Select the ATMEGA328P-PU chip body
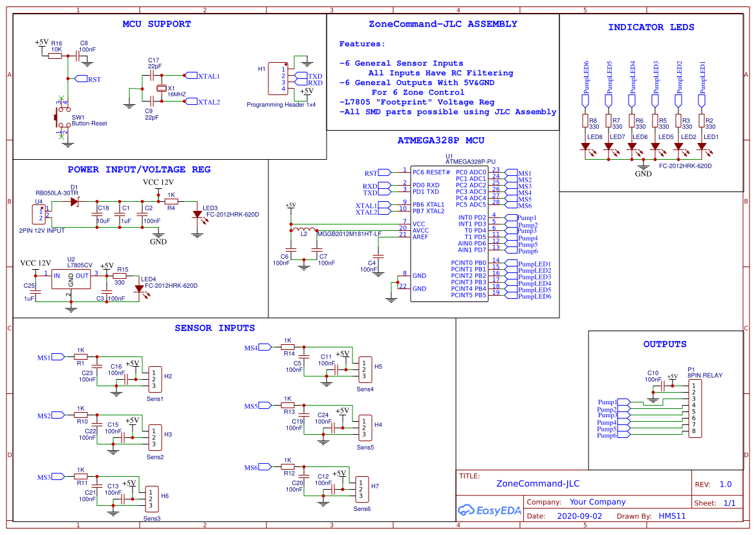The image size is (756, 535). tap(449, 234)
